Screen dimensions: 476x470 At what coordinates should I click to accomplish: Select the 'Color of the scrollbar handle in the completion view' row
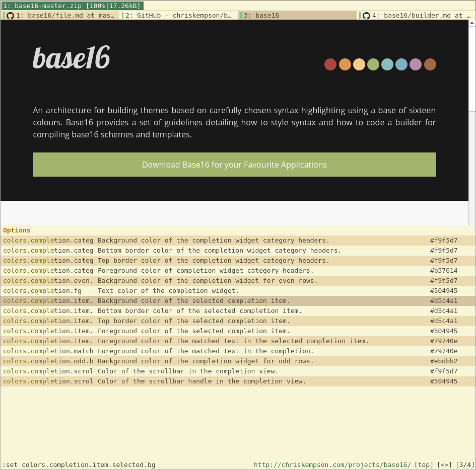[x=238, y=381]
